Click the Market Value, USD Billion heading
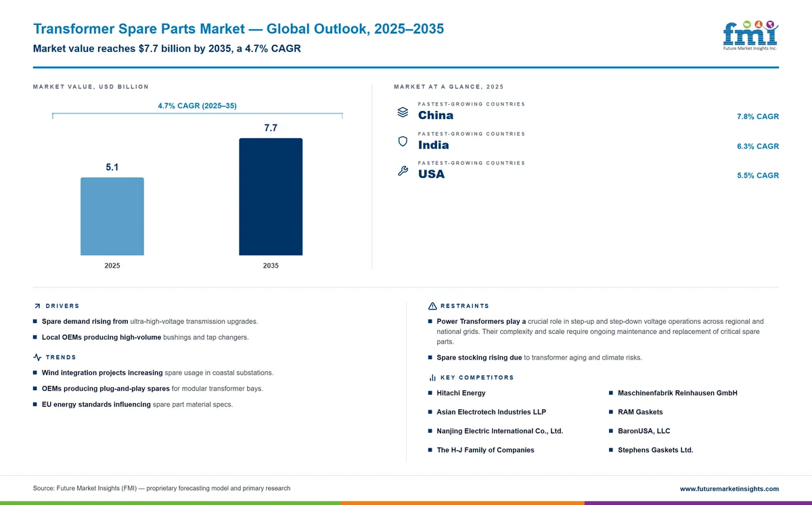Viewport: 812px width, 505px height. tap(91, 87)
